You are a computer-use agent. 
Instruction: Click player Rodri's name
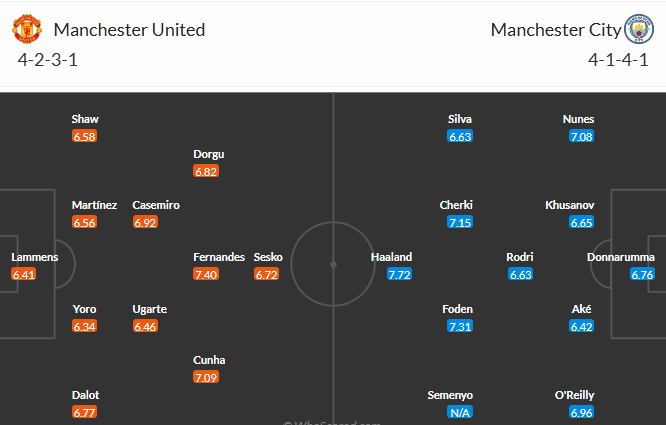point(520,257)
